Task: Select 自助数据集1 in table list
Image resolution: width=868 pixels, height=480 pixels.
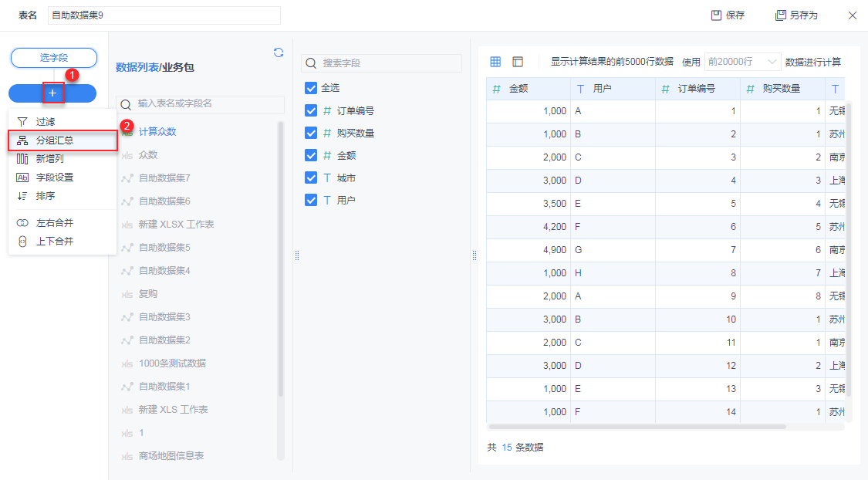Action: [x=164, y=387]
